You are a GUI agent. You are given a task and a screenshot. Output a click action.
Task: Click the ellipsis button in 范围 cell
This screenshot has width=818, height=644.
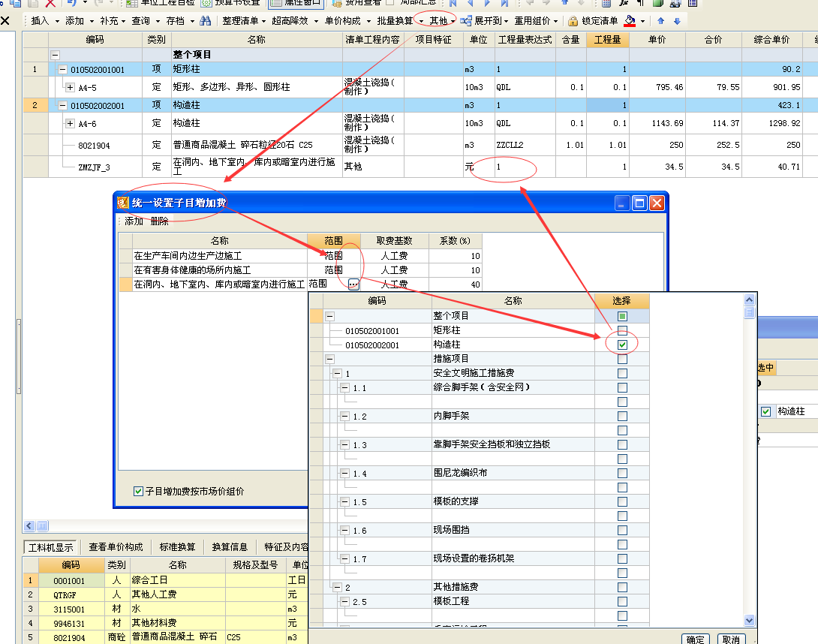(x=353, y=284)
